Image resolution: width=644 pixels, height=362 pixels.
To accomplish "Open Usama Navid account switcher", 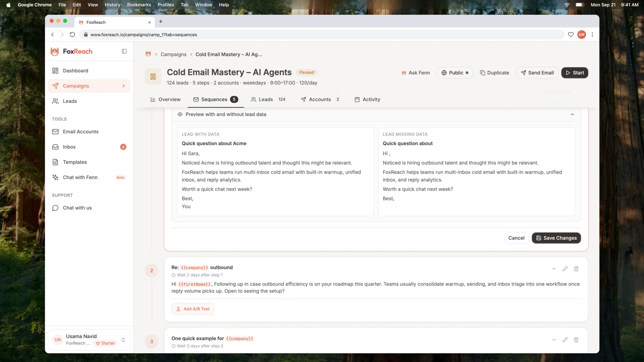I will coord(89,340).
